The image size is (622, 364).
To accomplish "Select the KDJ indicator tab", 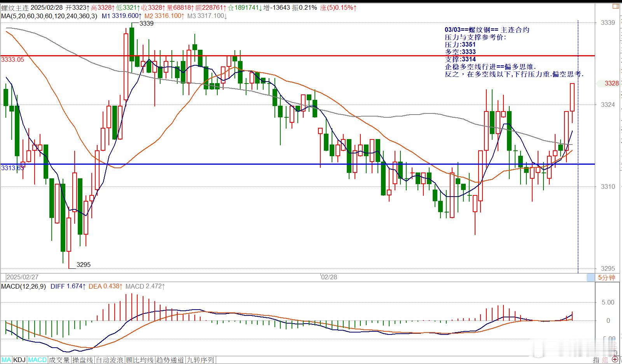I will click(20, 360).
